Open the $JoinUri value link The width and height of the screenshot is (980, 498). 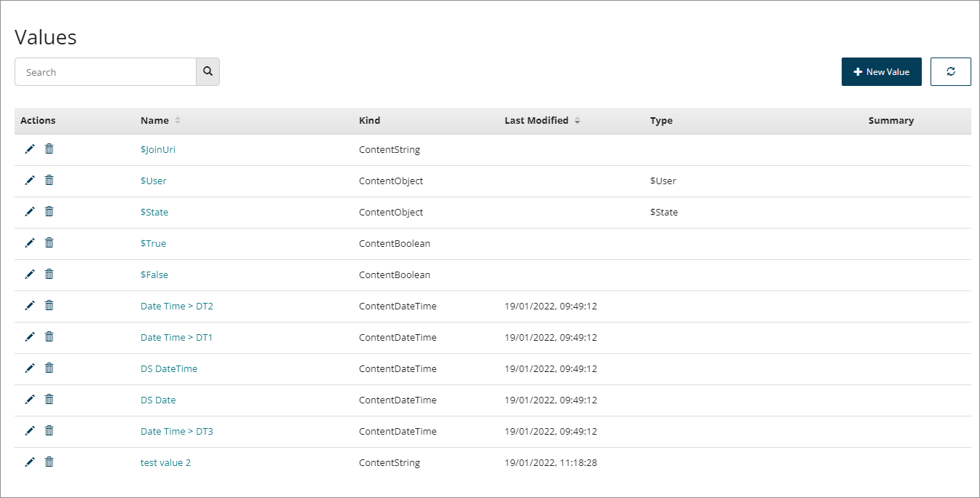point(158,150)
